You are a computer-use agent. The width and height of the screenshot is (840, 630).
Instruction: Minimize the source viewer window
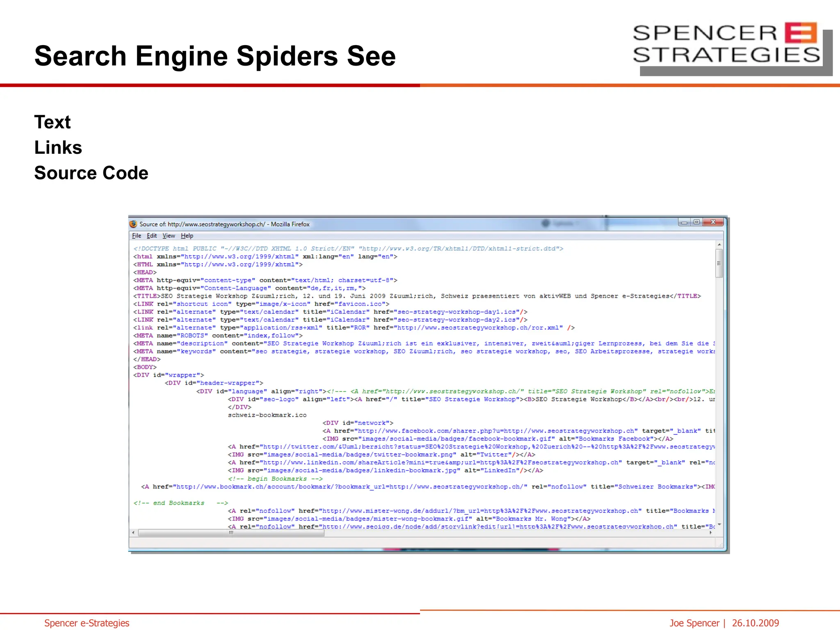[x=684, y=222]
